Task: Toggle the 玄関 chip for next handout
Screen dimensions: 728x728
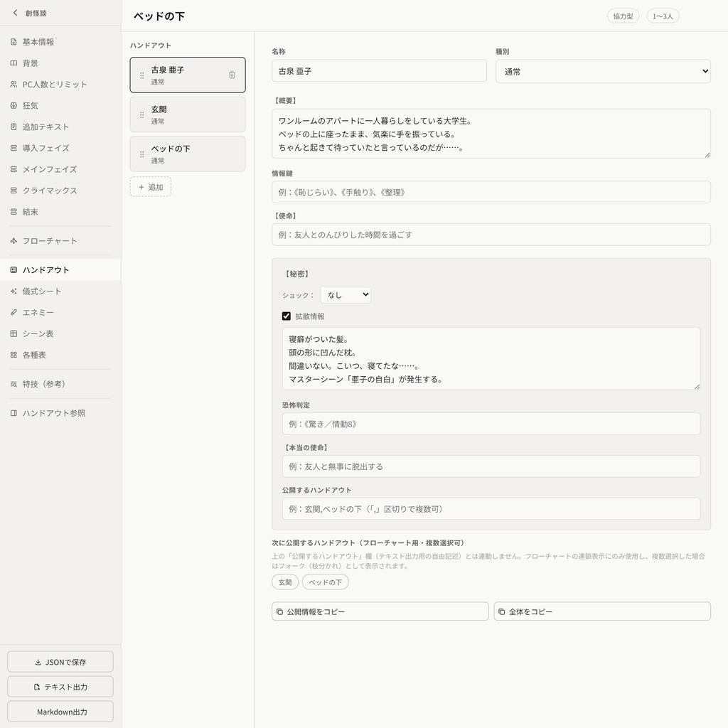Action: pyautogui.click(x=285, y=582)
